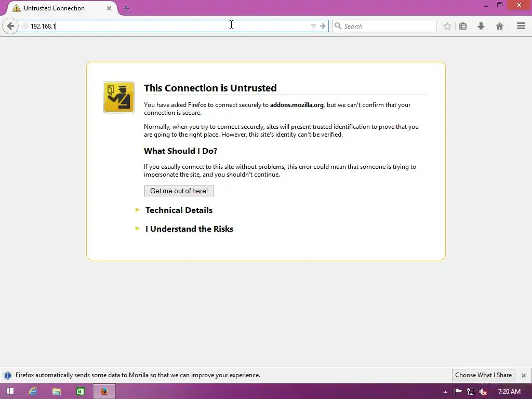This screenshot has height=399, width=532.
Task: Click the addons.mozilla.org bold text
Action: tap(297, 105)
